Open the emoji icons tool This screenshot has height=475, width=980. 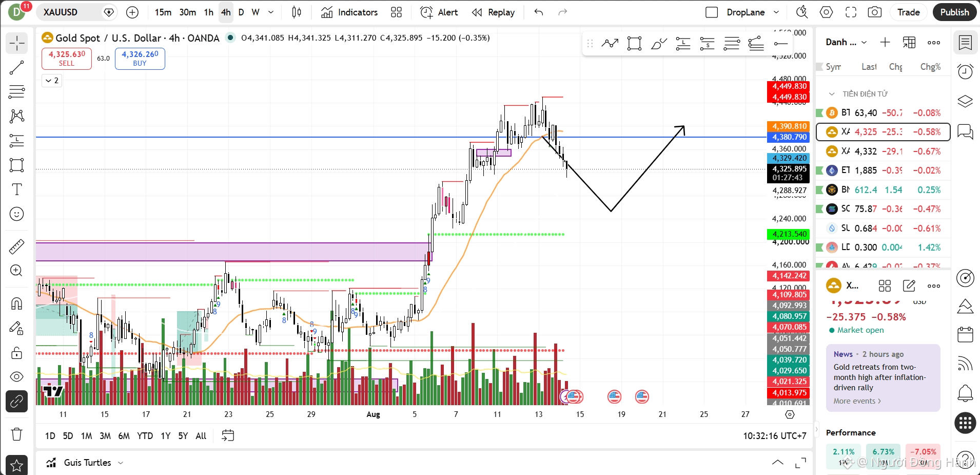point(16,214)
